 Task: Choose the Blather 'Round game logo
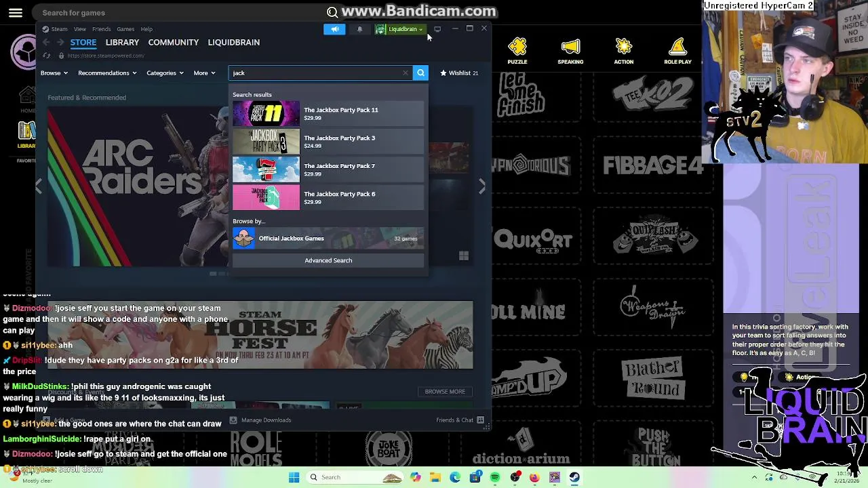tap(652, 379)
